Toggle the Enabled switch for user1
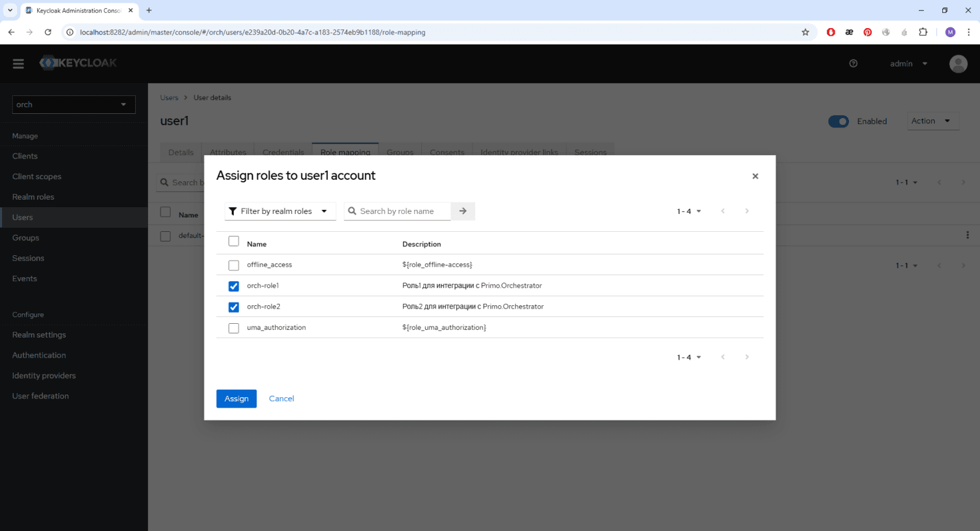Viewport: 980px width, 531px height. coord(838,121)
